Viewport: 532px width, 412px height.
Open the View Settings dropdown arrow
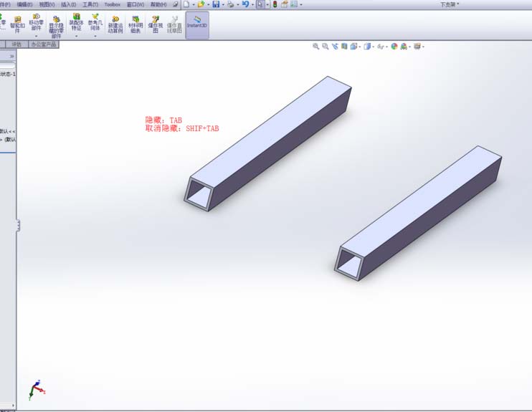tap(424, 47)
